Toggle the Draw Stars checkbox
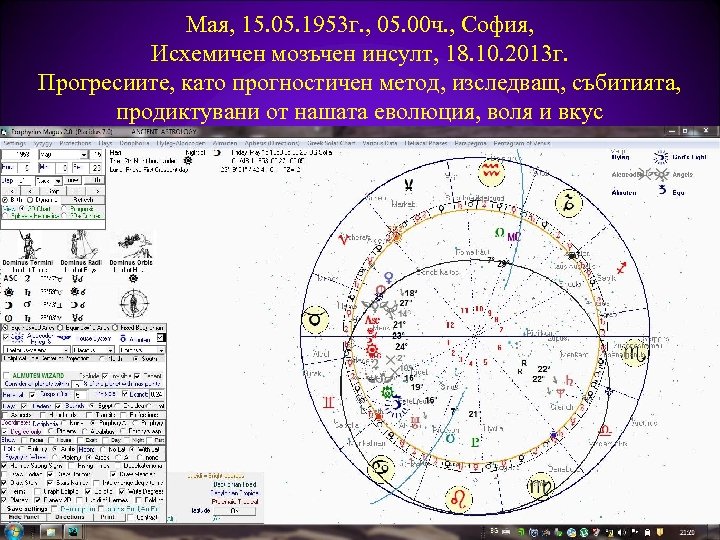The width and height of the screenshot is (720, 540). click(5, 483)
